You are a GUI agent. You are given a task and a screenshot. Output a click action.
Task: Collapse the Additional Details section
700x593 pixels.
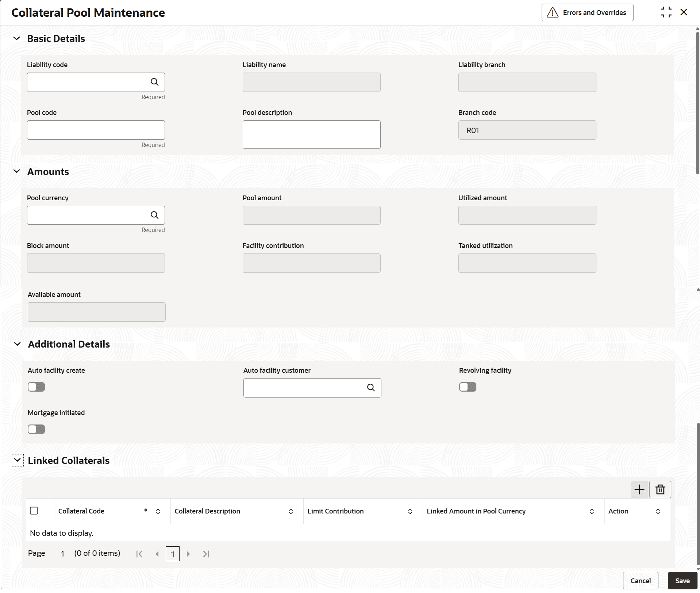point(17,344)
